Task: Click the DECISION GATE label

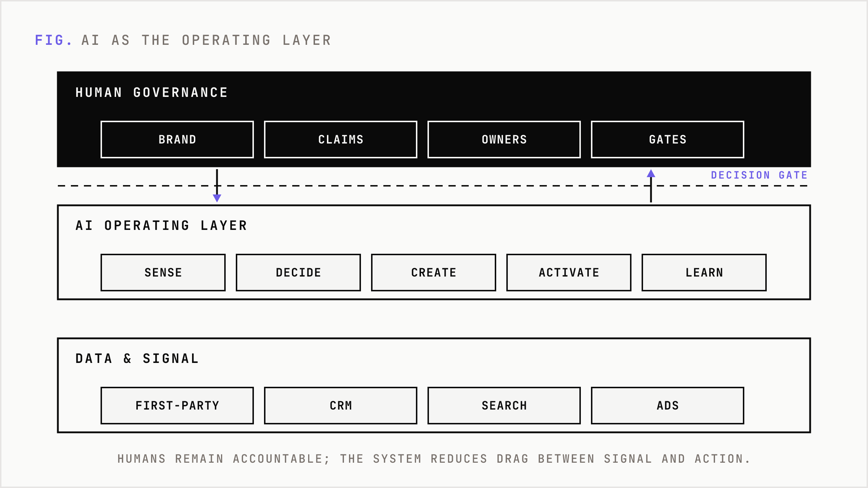Action: pyautogui.click(x=759, y=175)
